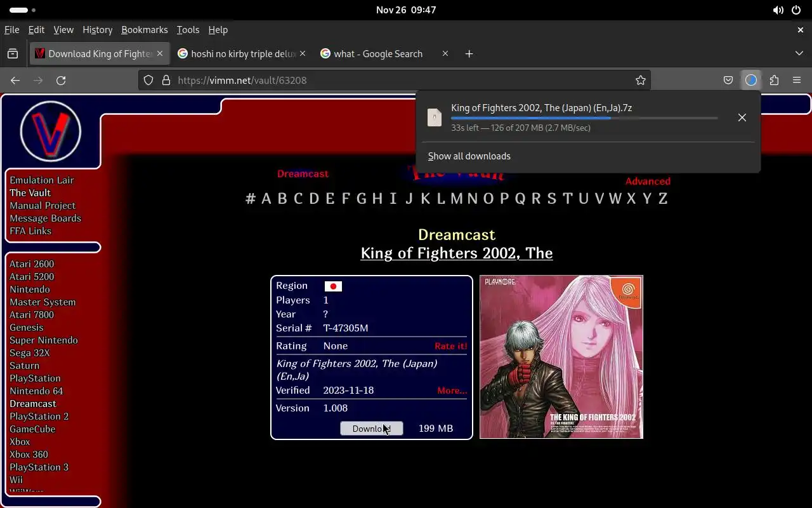Open the Extensions puzzle icon

pos(774,80)
